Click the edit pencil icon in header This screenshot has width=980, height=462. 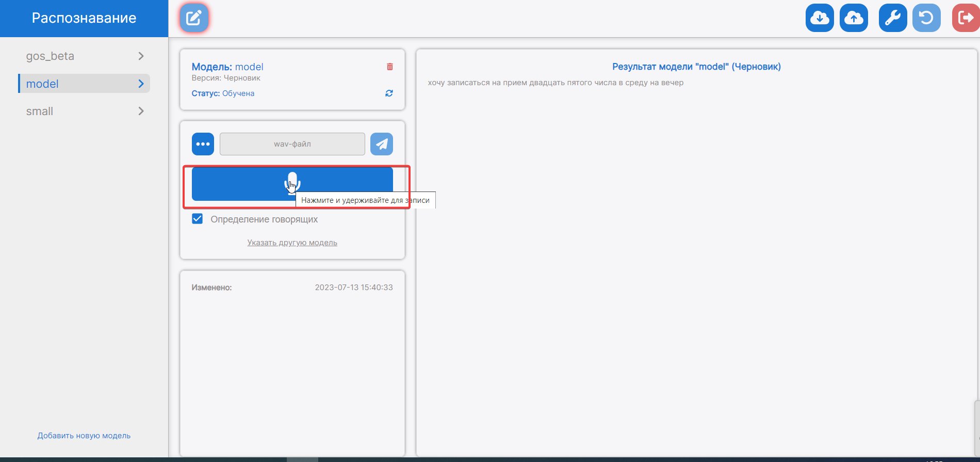tap(194, 18)
